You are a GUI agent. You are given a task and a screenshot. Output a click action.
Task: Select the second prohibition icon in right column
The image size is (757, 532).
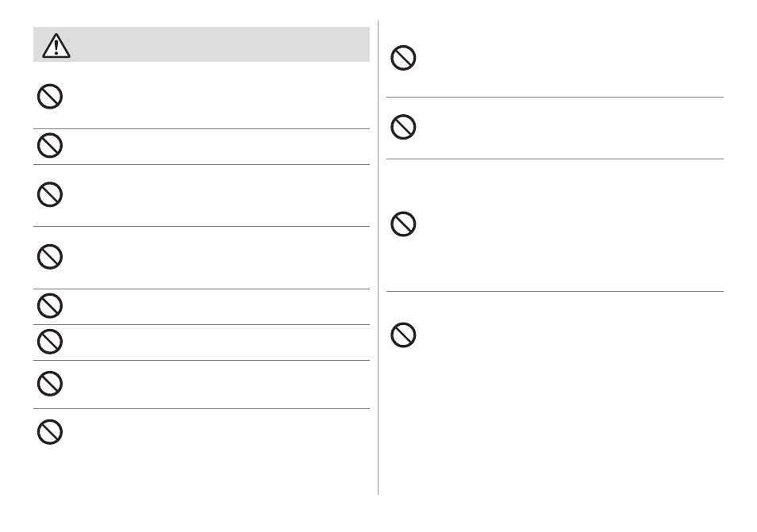click(x=403, y=127)
